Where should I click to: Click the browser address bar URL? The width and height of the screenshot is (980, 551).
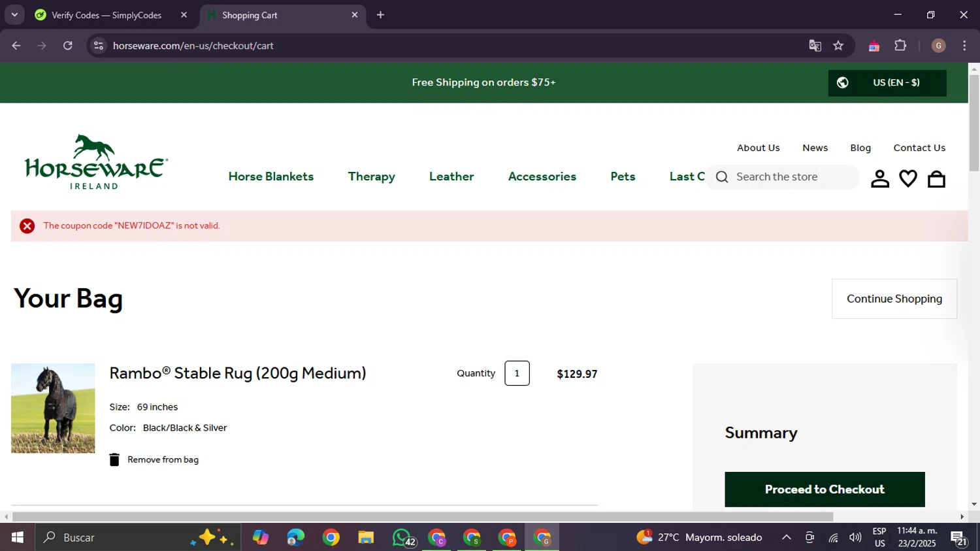tap(193, 46)
